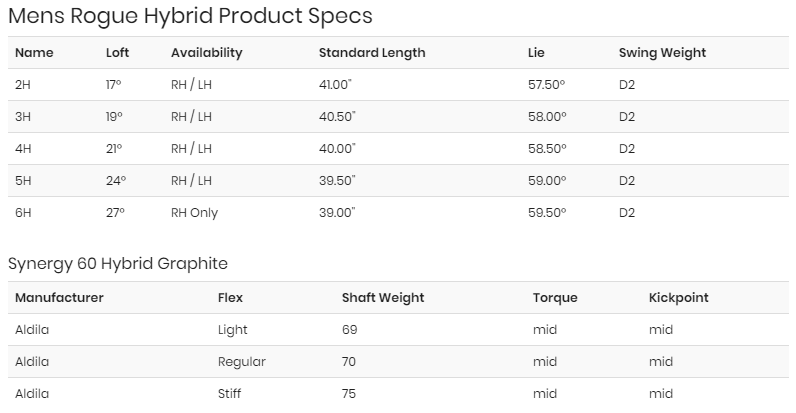Click the Mens Rogue Hybrid Product Specs heading

point(190,16)
